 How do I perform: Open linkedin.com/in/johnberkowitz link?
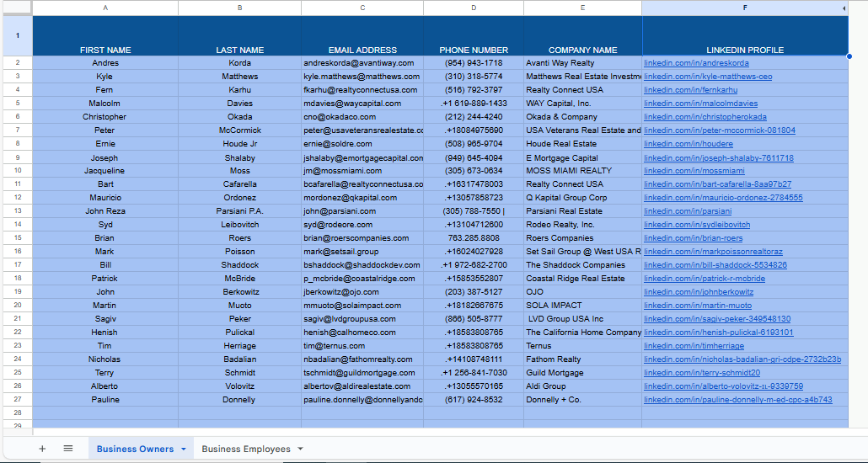(x=699, y=292)
